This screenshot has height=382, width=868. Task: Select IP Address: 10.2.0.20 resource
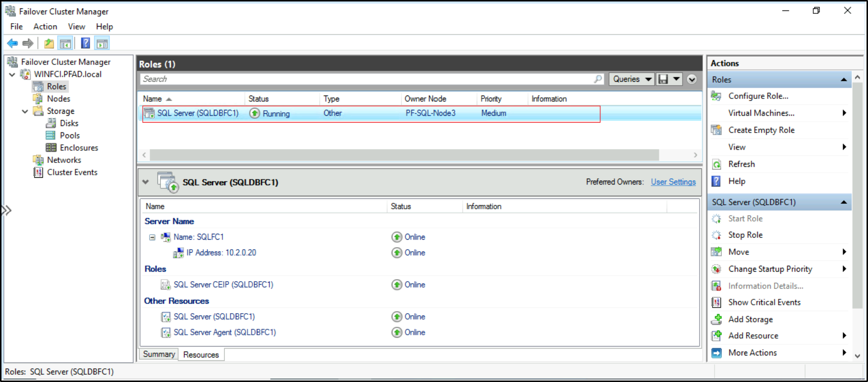click(x=221, y=253)
